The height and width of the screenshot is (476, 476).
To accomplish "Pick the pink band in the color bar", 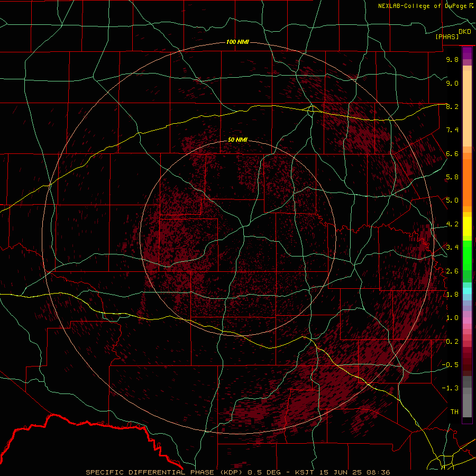I will [467, 321].
